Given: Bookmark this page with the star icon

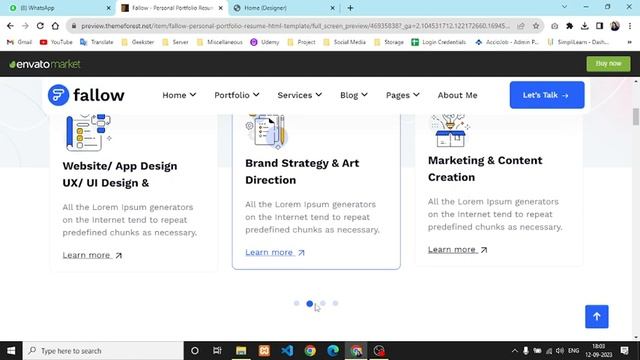Looking at the screenshot, I should tap(536, 26).
